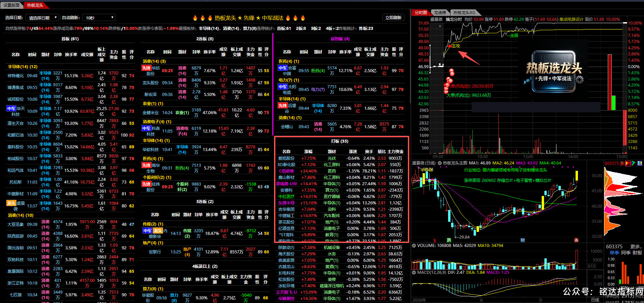Screen dimensions: 644x303
Task: Open the 10秒 auto-refresh interval dropdown
Action: tap(99, 18)
